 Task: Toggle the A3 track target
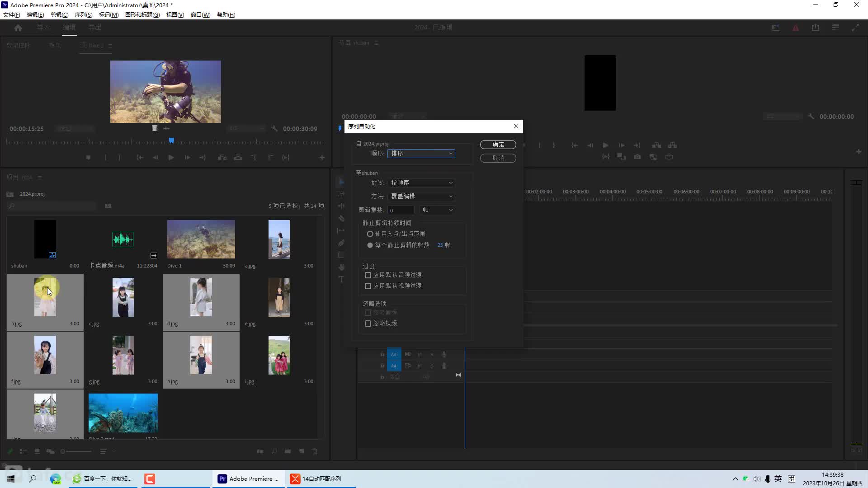[394, 354]
